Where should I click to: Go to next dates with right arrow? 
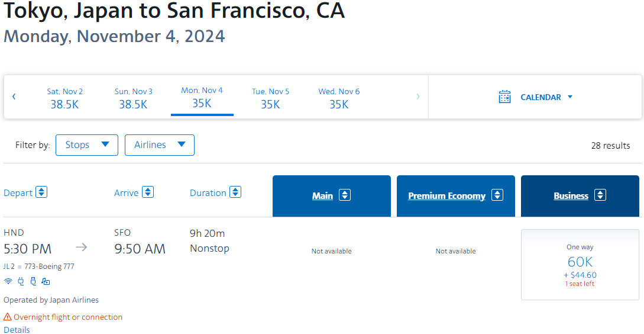pyautogui.click(x=418, y=97)
